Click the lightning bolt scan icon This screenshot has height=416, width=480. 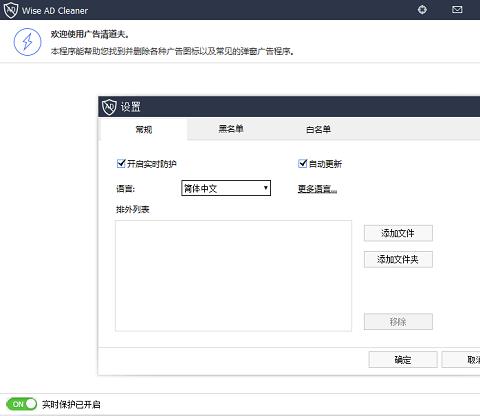(x=27, y=42)
